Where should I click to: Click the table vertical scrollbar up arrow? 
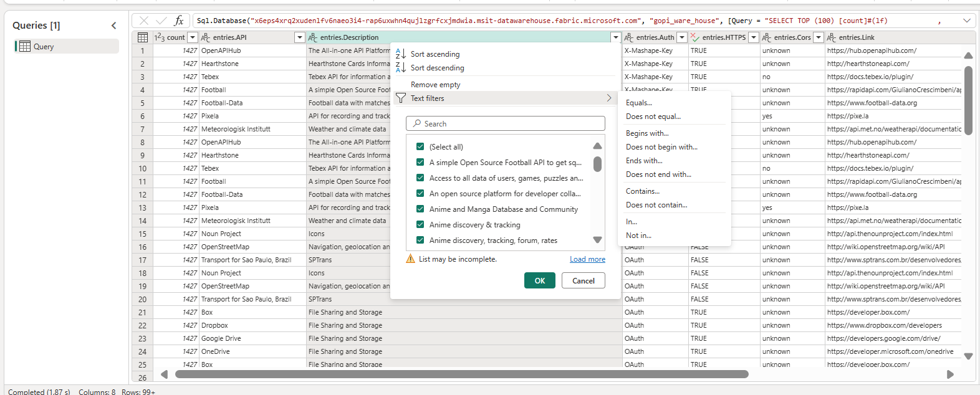pyautogui.click(x=968, y=55)
